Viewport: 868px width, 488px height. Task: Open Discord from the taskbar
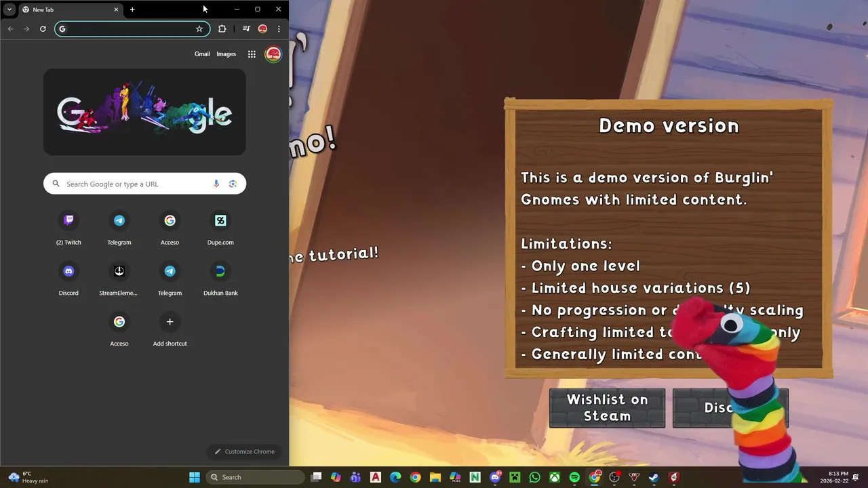(495, 477)
